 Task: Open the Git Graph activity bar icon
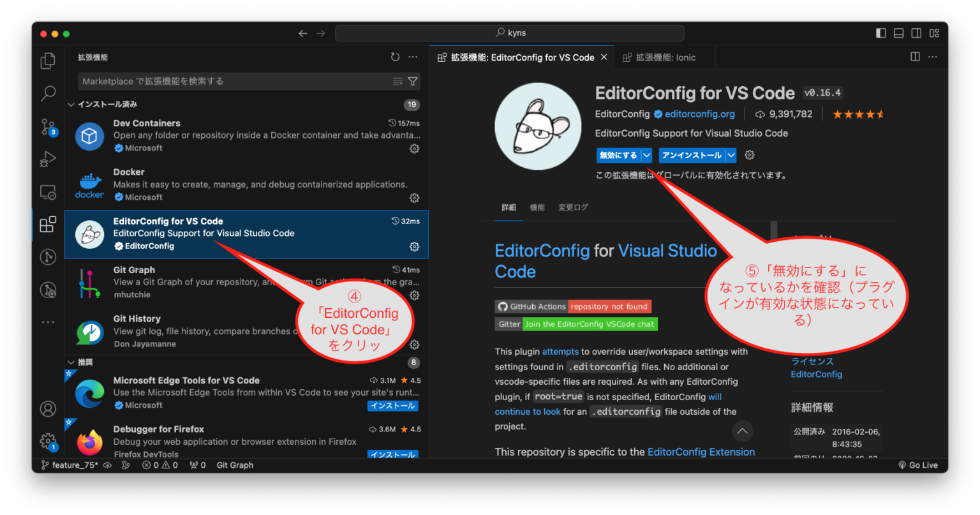click(48, 257)
